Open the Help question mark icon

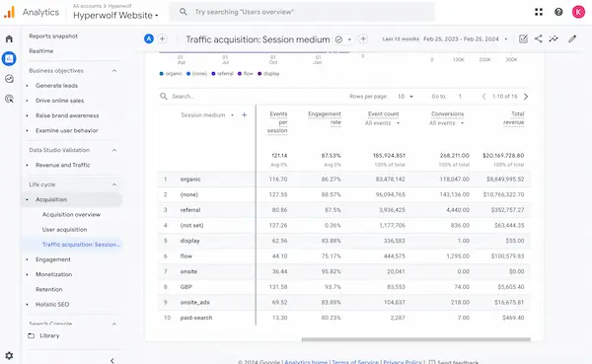tap(558, 12)
